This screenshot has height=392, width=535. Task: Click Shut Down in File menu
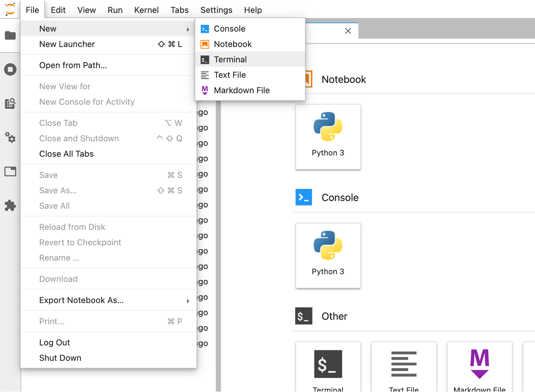(60, 358)
